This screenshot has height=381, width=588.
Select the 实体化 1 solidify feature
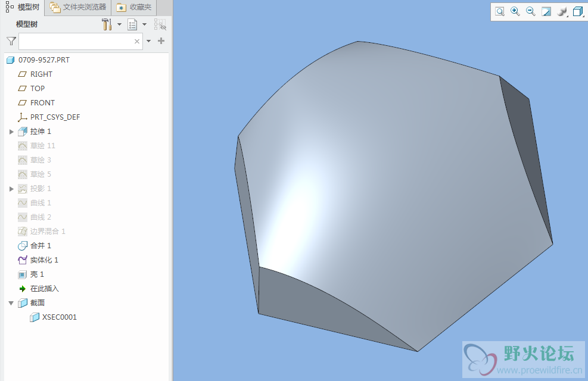(x=44, y=260)
